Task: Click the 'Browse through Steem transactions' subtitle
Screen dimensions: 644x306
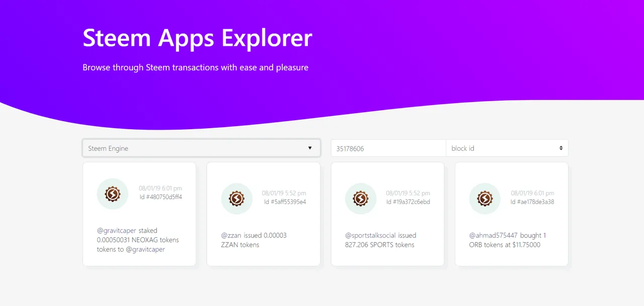Action: 195,67
